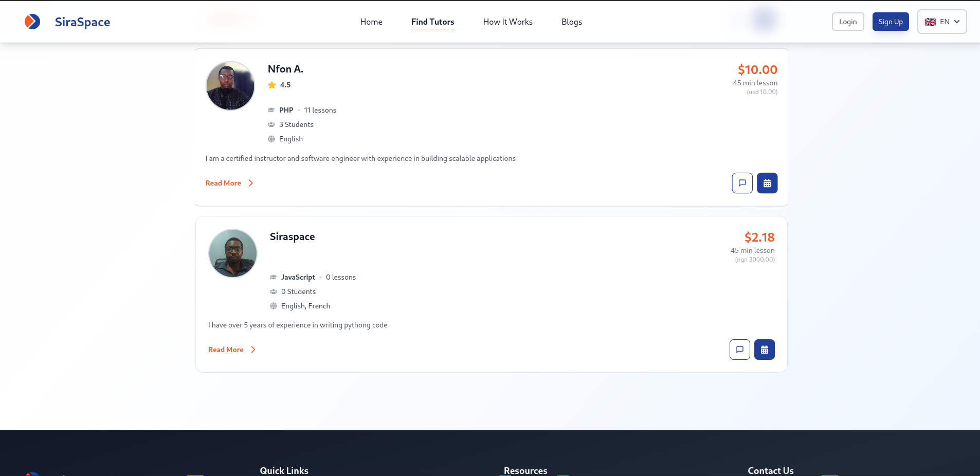Open Siraspace tutor profile name
Screen dimensions: 980x476
point(292,236)
